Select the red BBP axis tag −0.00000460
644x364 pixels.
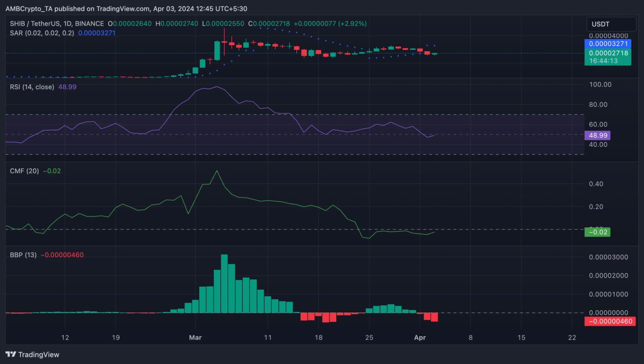610,321
